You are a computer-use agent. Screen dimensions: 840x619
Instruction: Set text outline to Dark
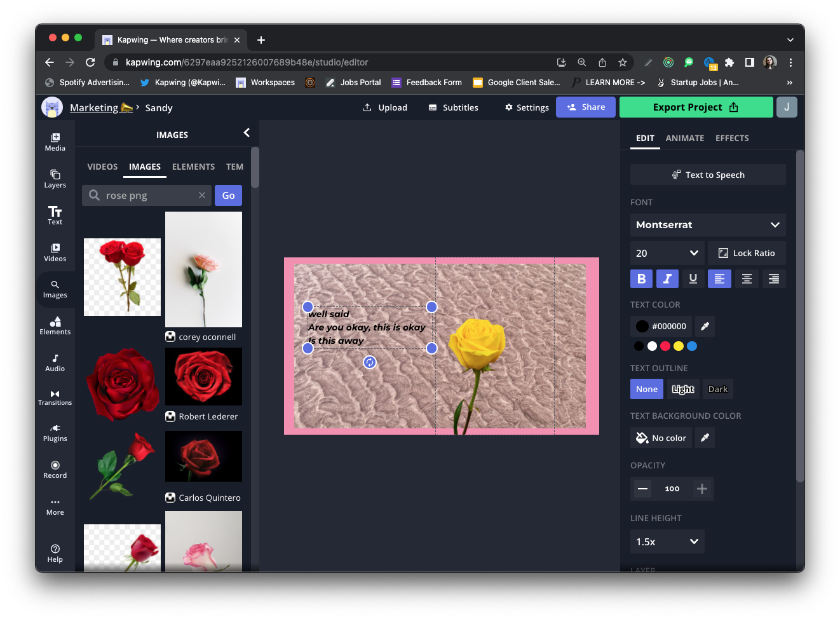[x=718, y=389]
